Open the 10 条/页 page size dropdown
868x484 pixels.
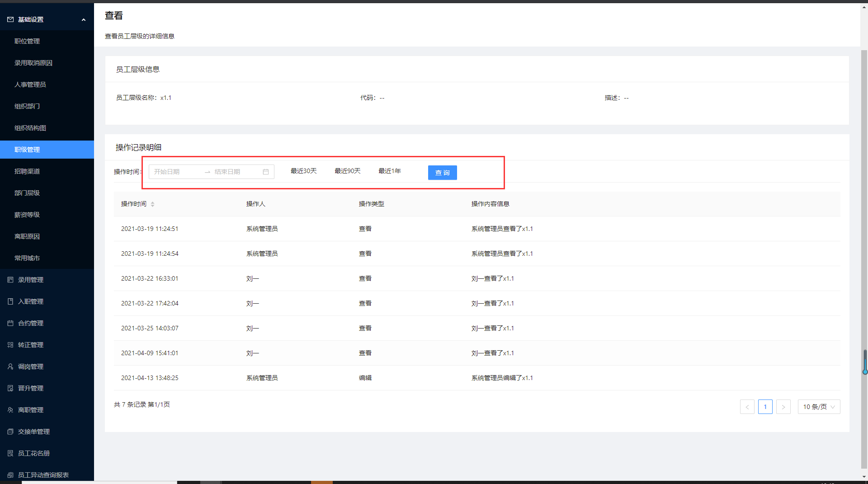819,407
